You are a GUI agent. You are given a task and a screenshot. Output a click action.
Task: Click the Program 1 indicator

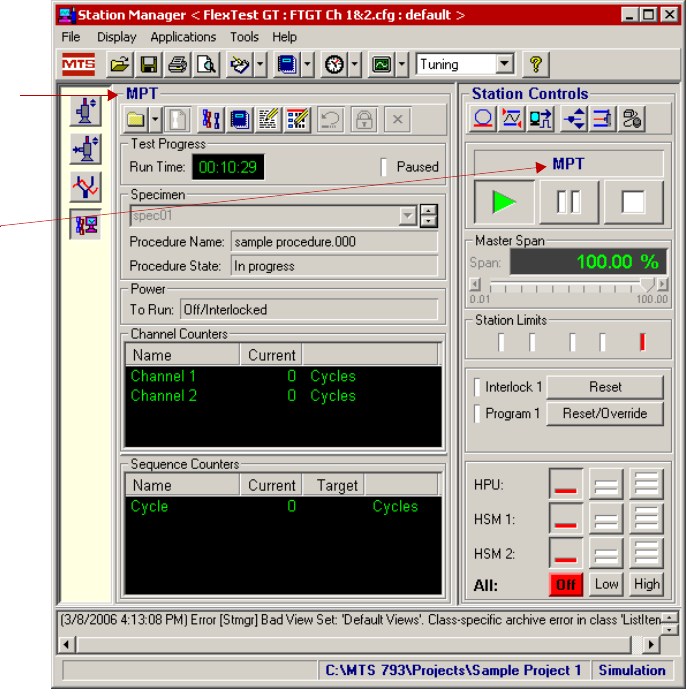(477, 413)
